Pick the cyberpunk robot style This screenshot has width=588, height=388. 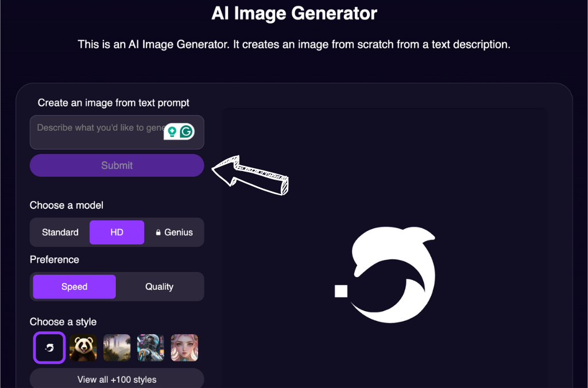[150, 348]
